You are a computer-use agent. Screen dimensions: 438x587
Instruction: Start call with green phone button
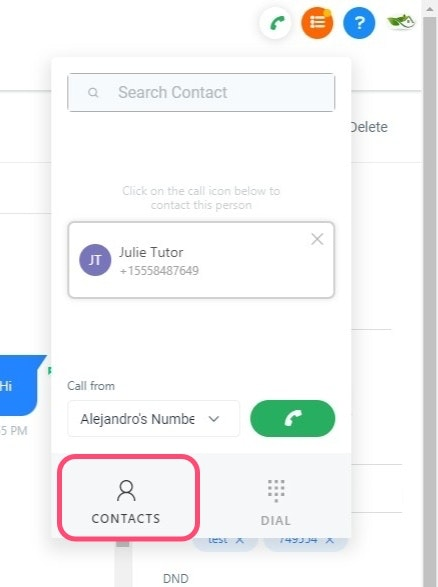293,418
